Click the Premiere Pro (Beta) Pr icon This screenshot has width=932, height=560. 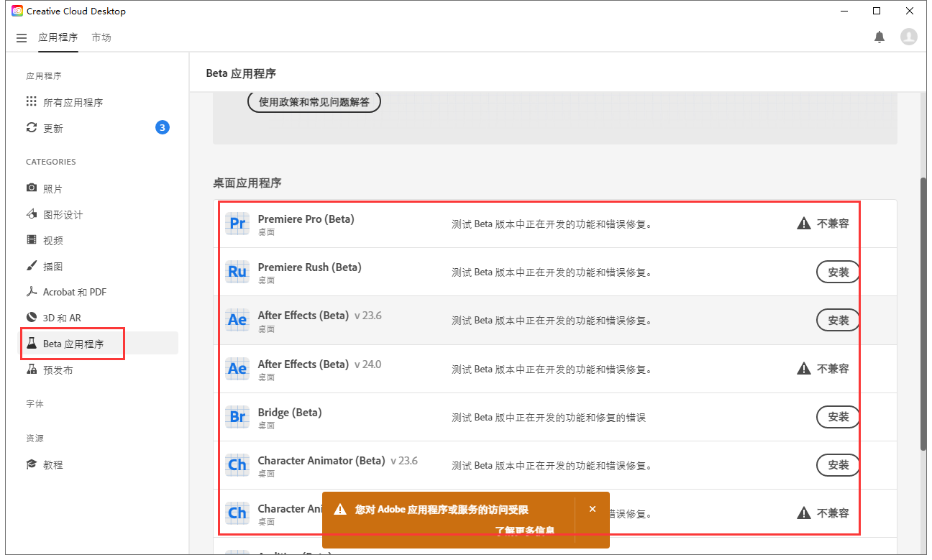pos(237,224)
